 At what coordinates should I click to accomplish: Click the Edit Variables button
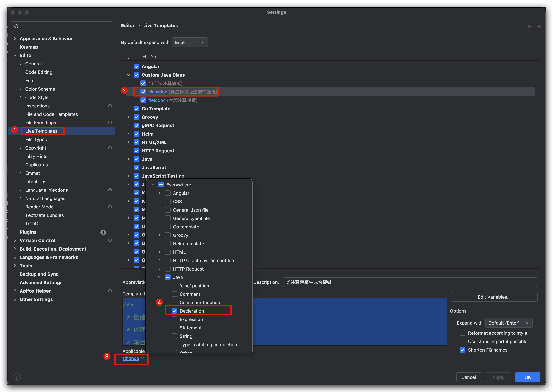coord(494,297)
